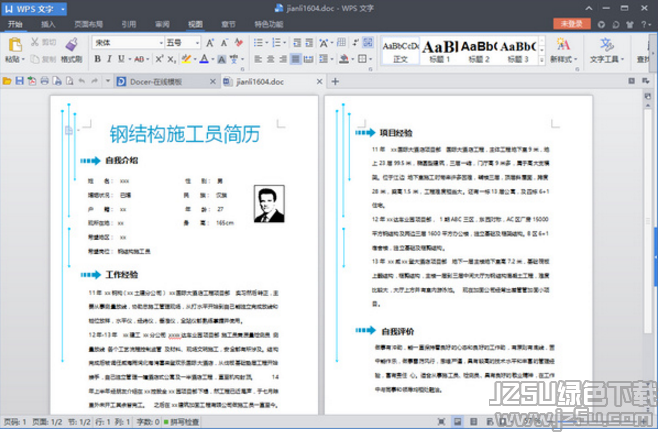Click the Copy (复制) icon
The image size is (659, 432).
tap(34, 59)
